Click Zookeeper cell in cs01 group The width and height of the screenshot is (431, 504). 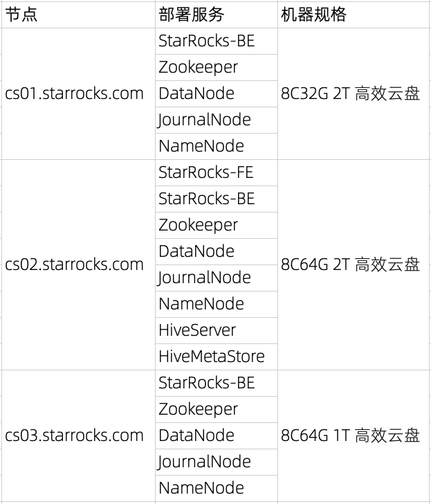coord(217,68)
